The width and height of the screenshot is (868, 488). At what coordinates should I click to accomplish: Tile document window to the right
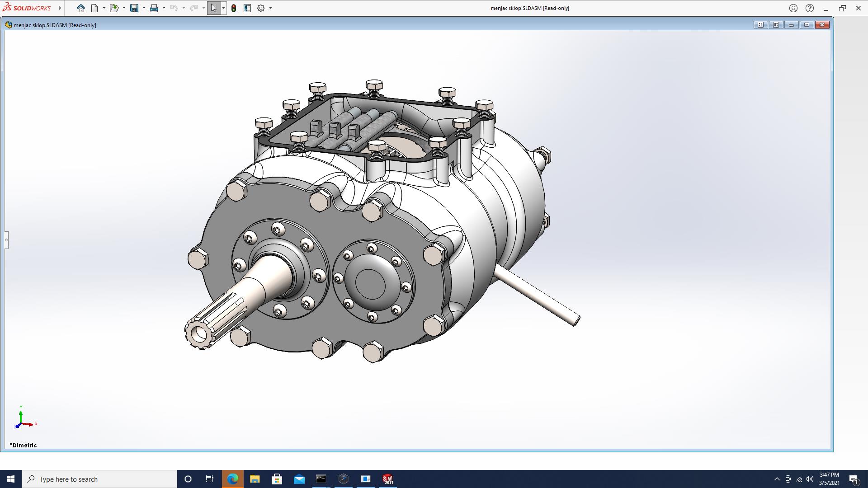click(776, 25)
